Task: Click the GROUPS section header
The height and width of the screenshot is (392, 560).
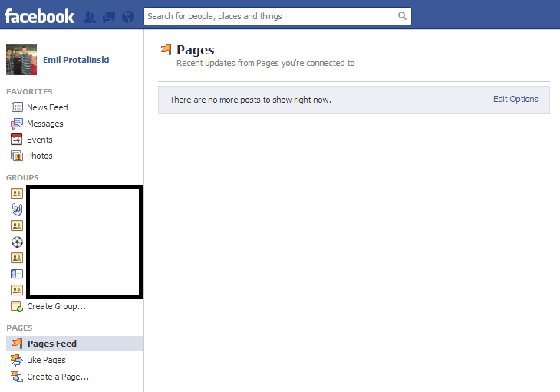Action: click(x=22, y=177)
